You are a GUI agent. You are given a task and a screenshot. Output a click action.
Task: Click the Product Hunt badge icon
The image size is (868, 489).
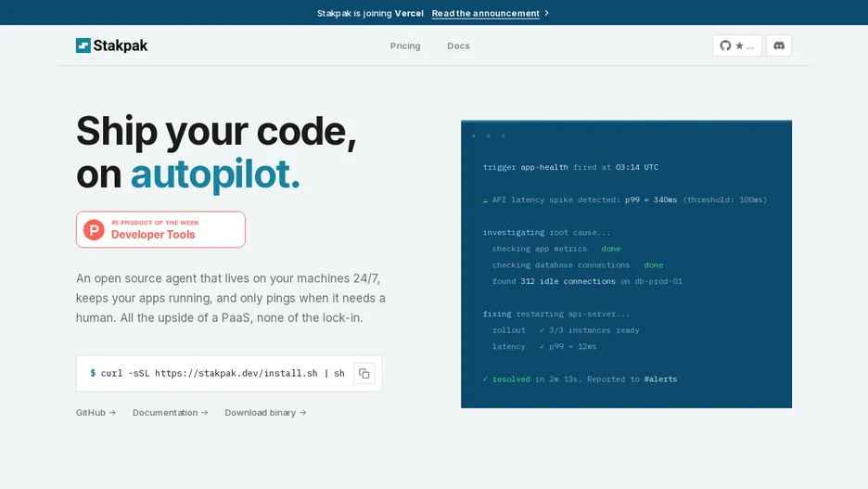94,229
